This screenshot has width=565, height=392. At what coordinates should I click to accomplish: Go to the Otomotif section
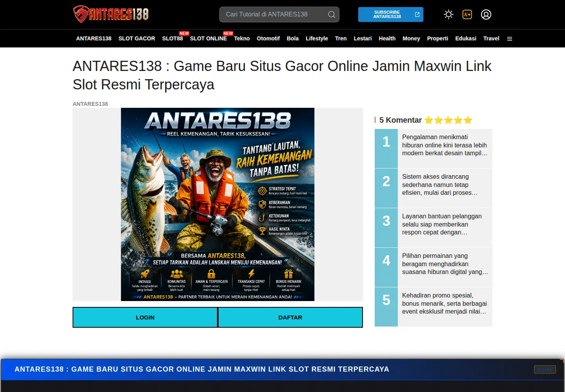[268, 38]
